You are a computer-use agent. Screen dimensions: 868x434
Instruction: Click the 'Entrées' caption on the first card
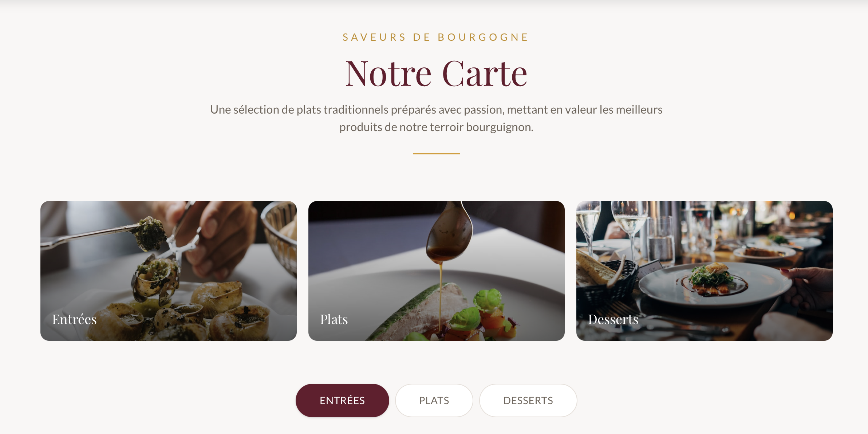point(74,319)
